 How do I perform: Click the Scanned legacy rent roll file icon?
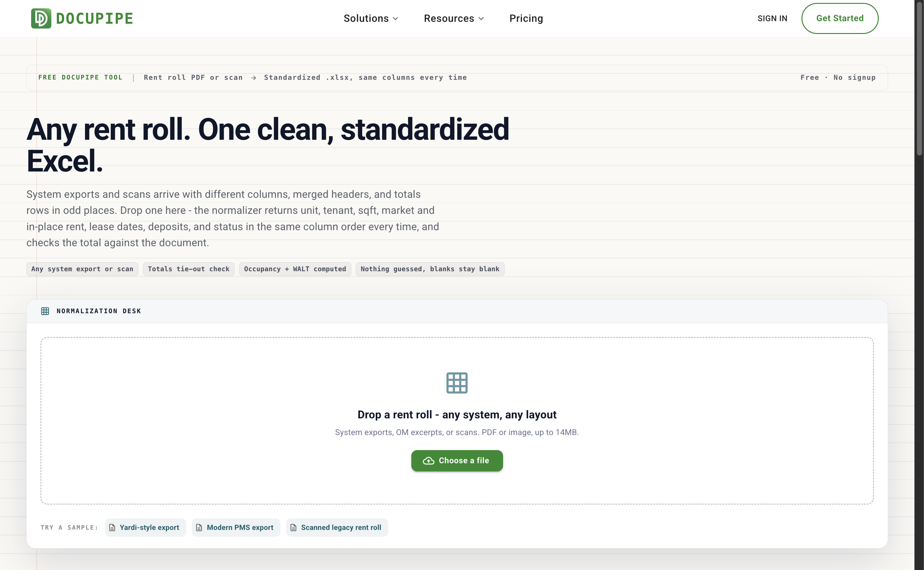[x=294, y=527]
